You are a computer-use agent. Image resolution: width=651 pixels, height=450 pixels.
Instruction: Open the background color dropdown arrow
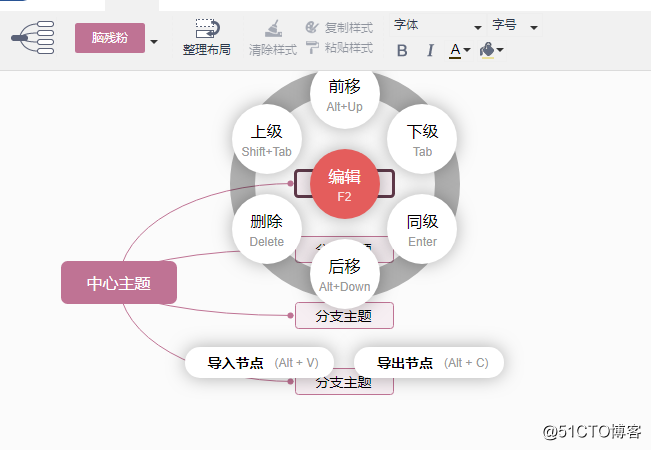[x=500, y=50]
